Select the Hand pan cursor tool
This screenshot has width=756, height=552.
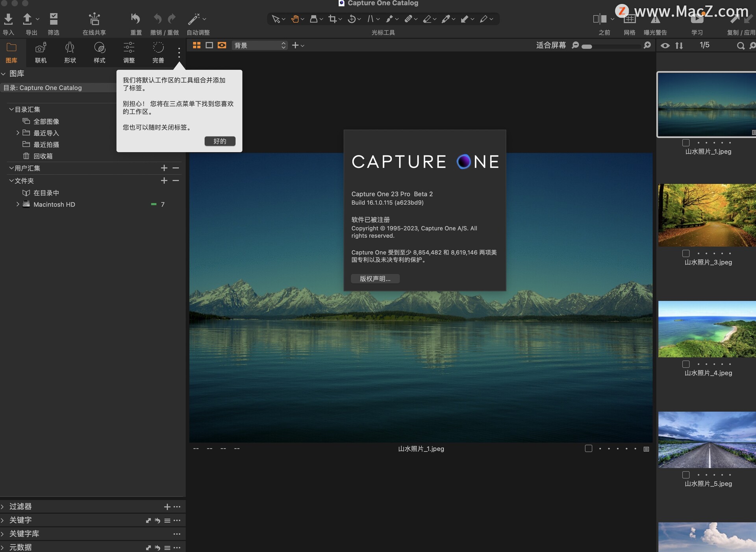click(295, 19)
